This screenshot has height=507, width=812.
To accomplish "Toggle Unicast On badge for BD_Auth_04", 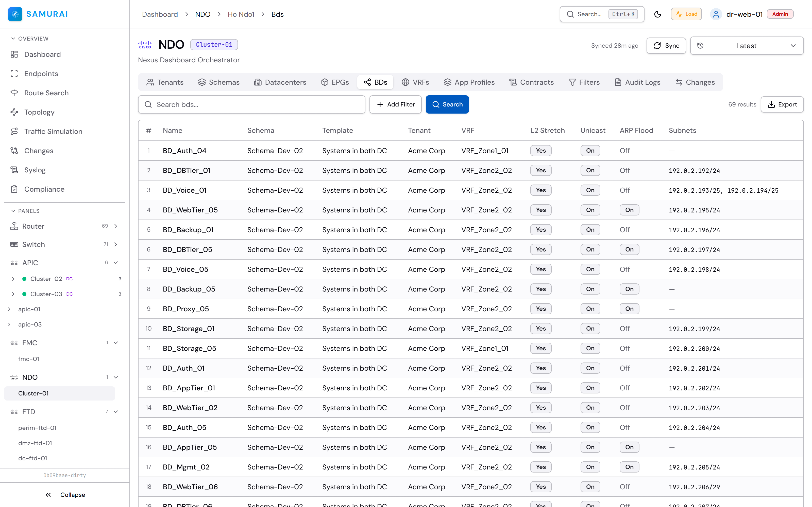I will coord(590,151).
